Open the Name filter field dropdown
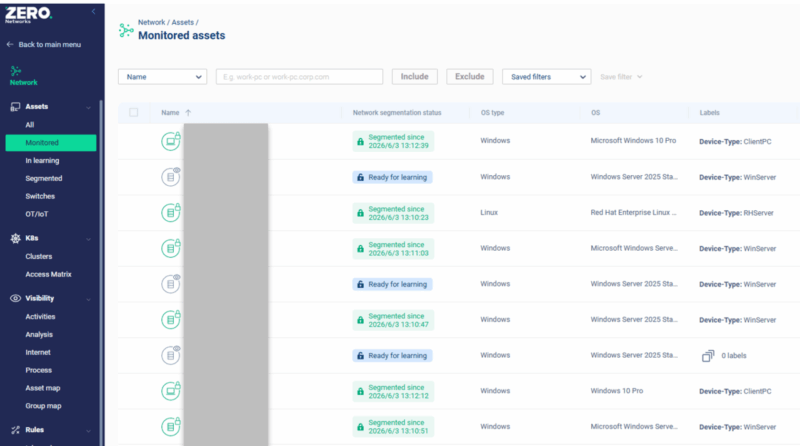The height and width of the screenshot is (446, 800). click(162, 77)
